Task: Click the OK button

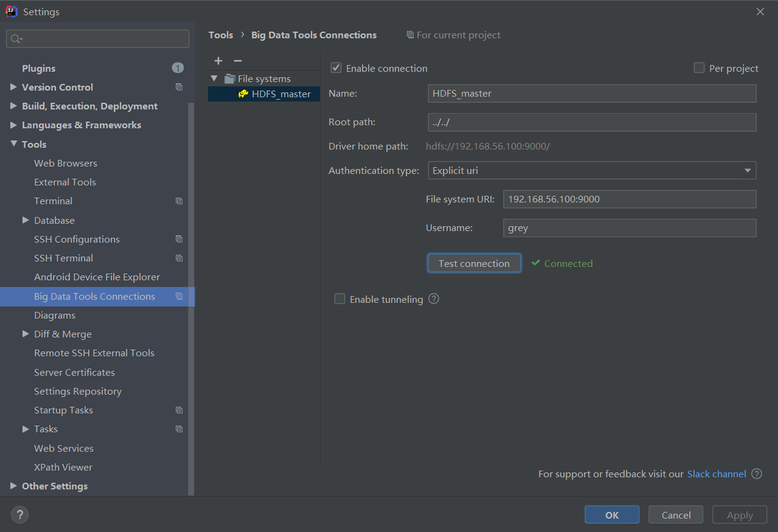Action: click(x=611, y=515)
